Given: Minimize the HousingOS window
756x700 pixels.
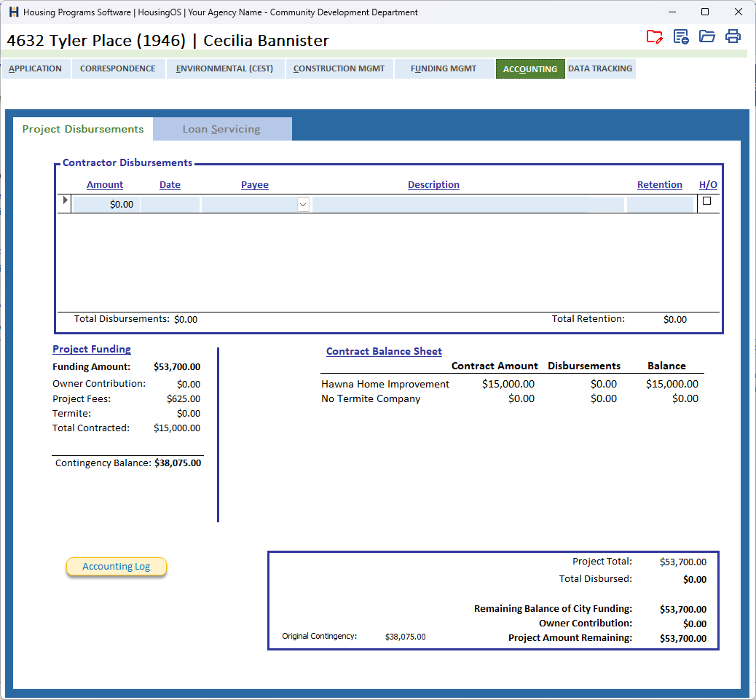Looking at the screenshot, I should [672, 12].
